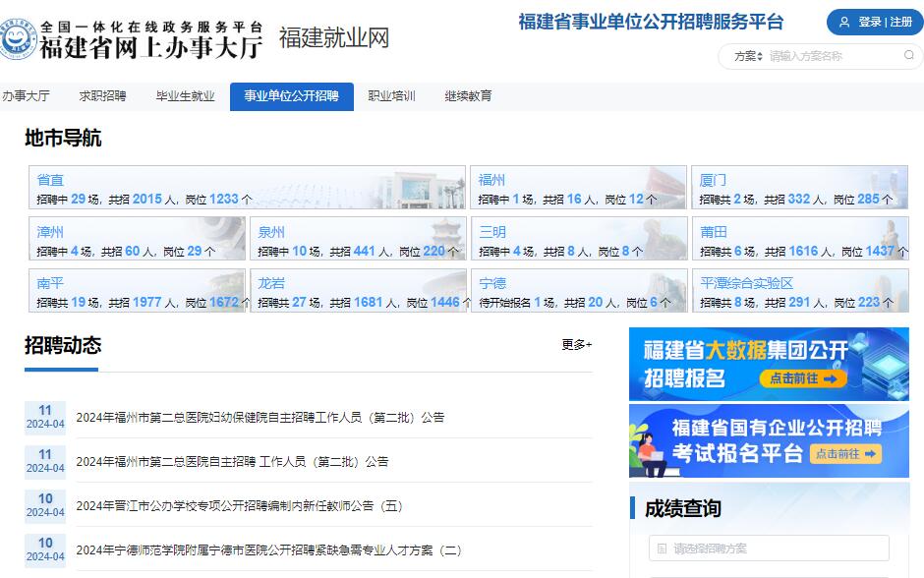
Task: Click the magnifier icon in the search box
Action: pyautogui.click(x=909, y=56)
